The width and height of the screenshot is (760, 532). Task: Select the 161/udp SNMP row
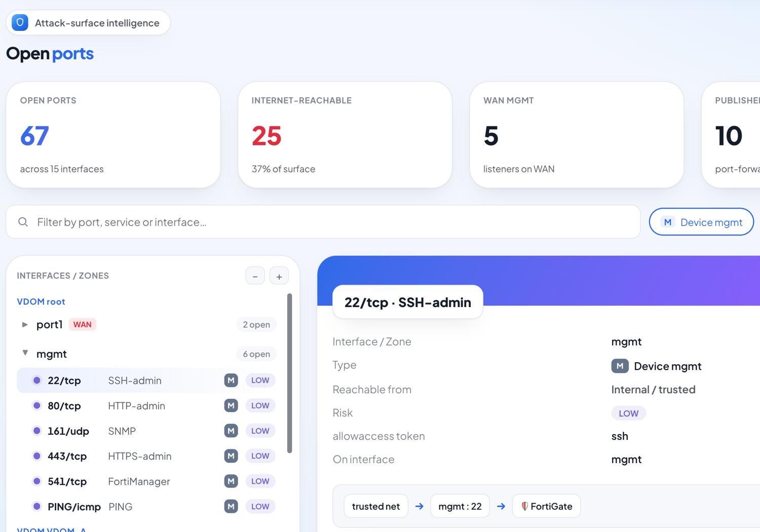click(x=147, y=431)
